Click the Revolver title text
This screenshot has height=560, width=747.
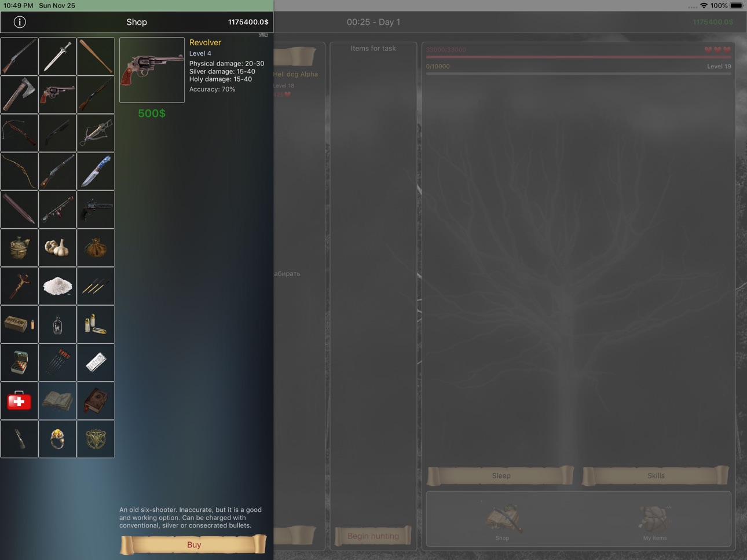pyautogui.click(x=205, y=42)
